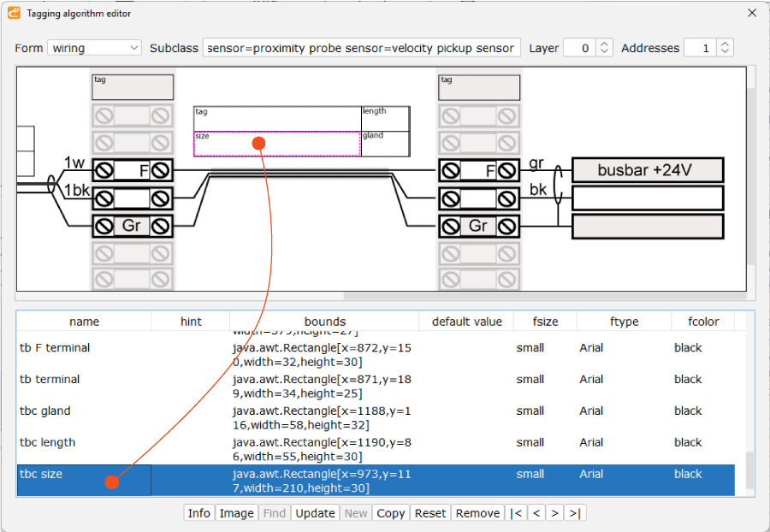Screen dimensions: 770x532
Task: Click the bounds cell for tbc gland
Action: point(324,417)
